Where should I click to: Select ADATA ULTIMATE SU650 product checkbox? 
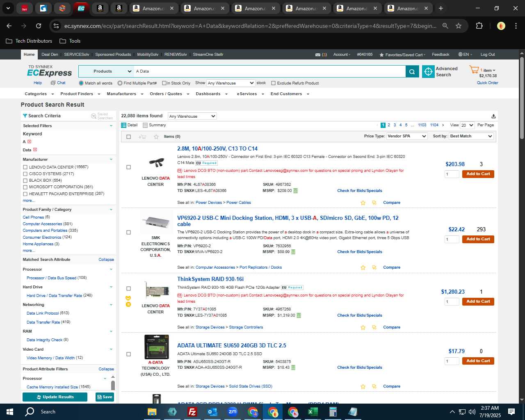point(128,354)
